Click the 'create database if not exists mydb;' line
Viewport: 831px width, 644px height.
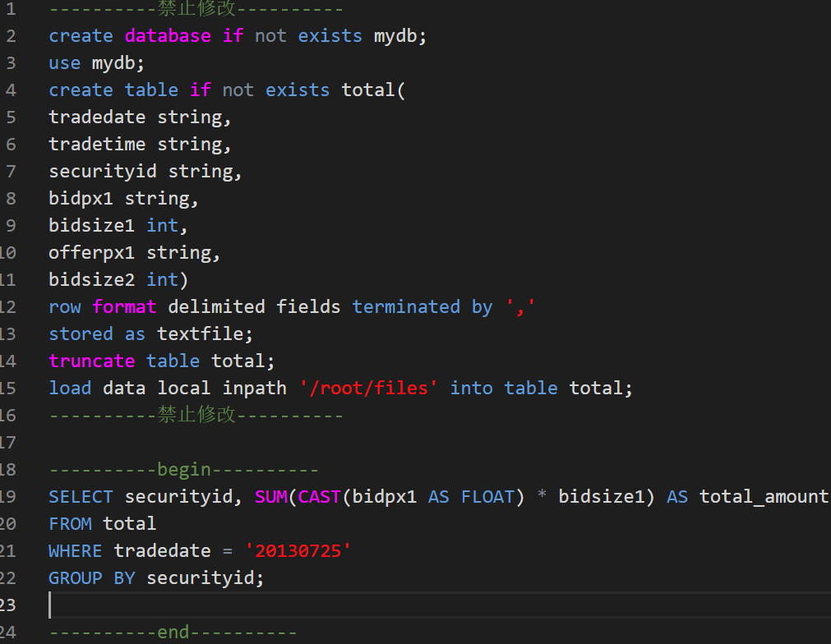(238, 36)
